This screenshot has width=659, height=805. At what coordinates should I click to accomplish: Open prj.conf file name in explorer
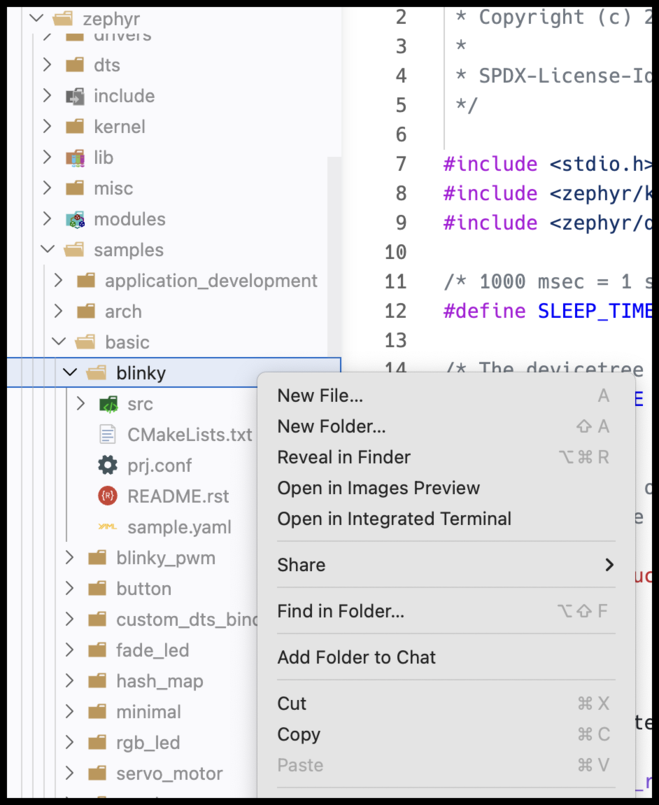pos(160,466)
